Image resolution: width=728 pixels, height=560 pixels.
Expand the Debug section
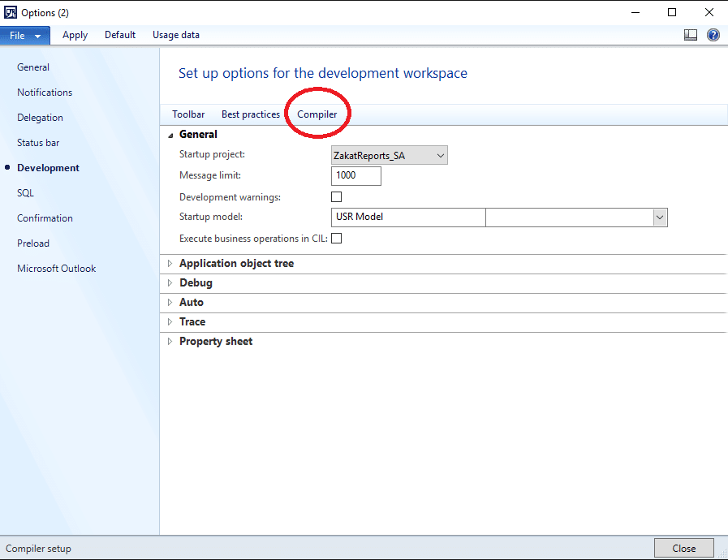pos(170,282)
